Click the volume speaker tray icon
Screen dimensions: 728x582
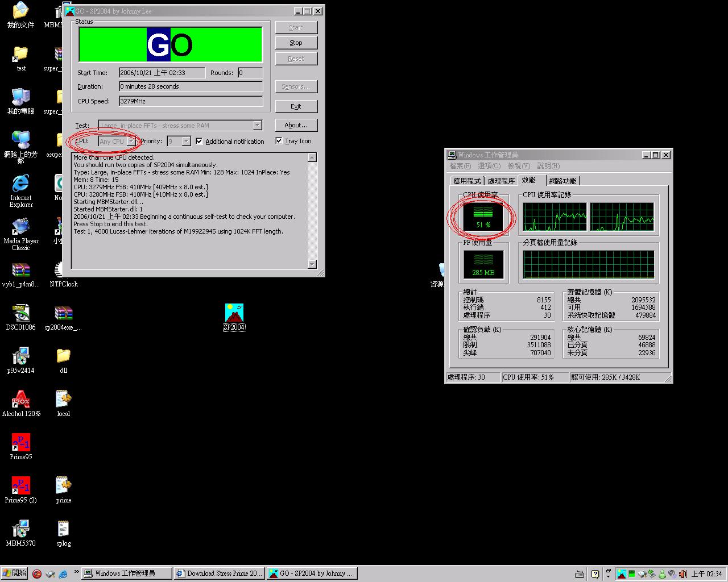point(682,573)
